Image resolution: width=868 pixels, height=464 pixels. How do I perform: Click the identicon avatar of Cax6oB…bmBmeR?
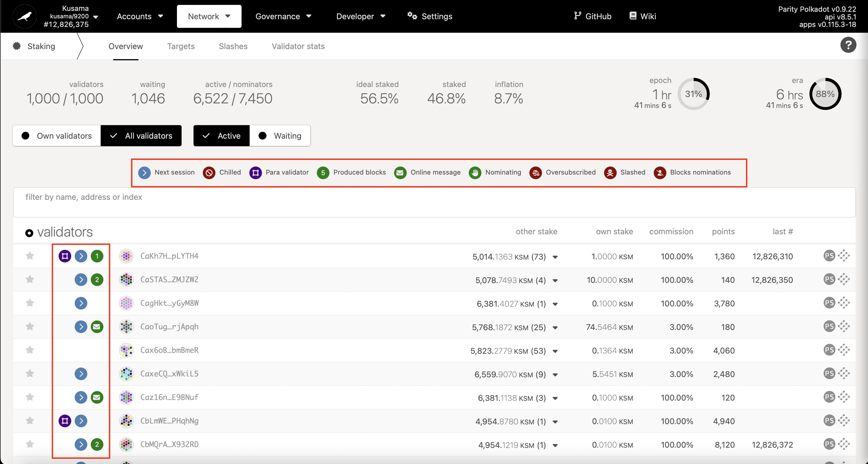click(x=126, y=350)
